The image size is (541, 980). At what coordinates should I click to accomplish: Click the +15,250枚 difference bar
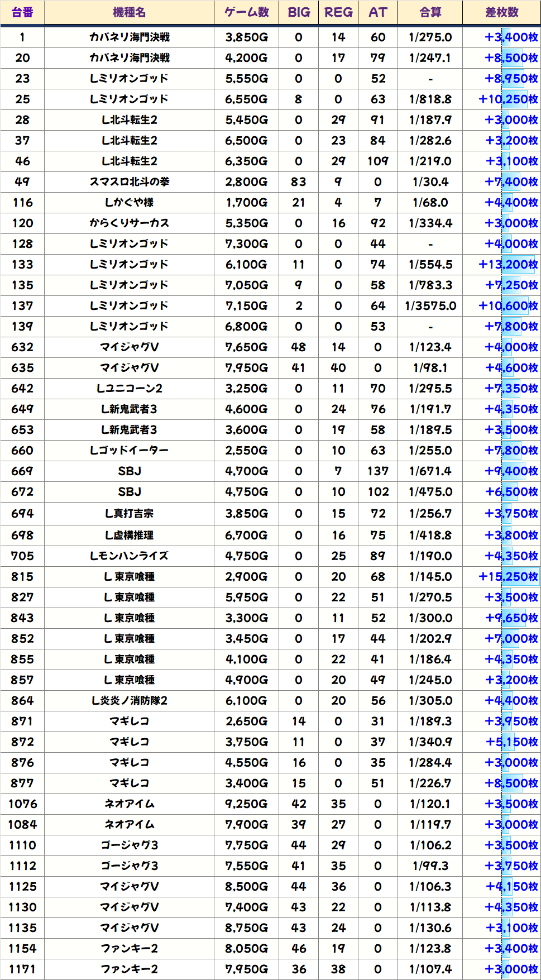tap(508, 577)
